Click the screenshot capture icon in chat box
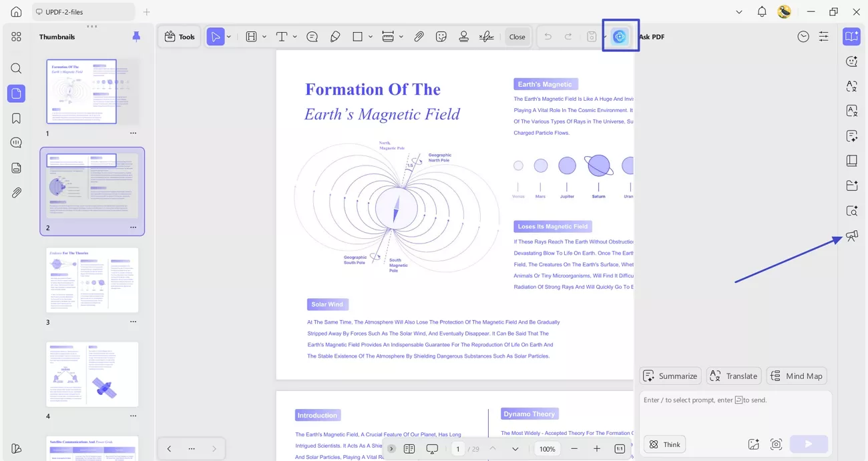 pyautogui.click(x=776, y=444)
